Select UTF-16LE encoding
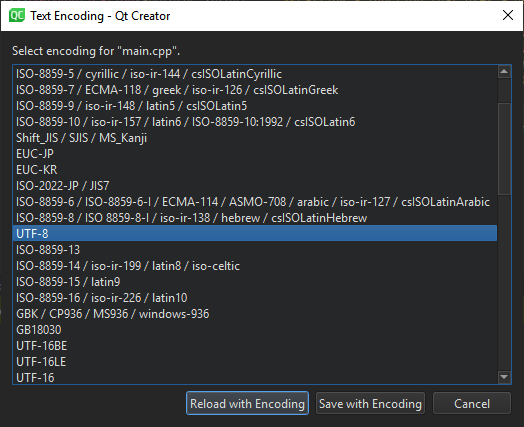The height and width of the screenshot is (427, 524). (255, 362)
